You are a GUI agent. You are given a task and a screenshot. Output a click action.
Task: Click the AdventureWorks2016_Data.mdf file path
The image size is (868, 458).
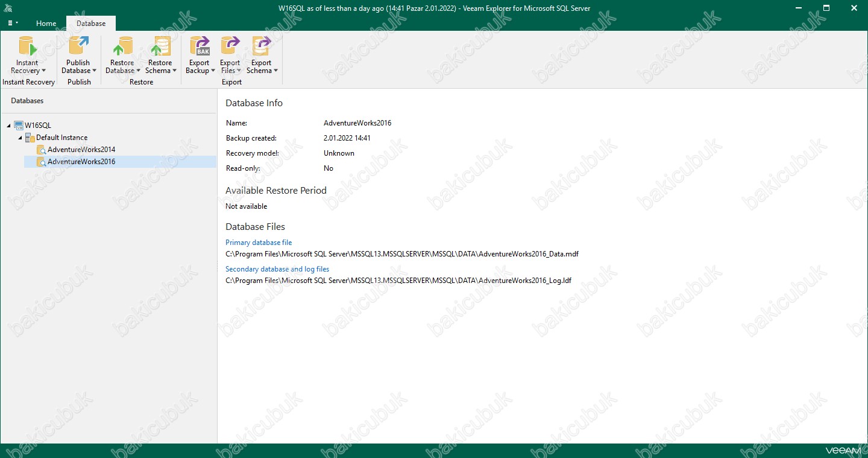pos(402,254)
